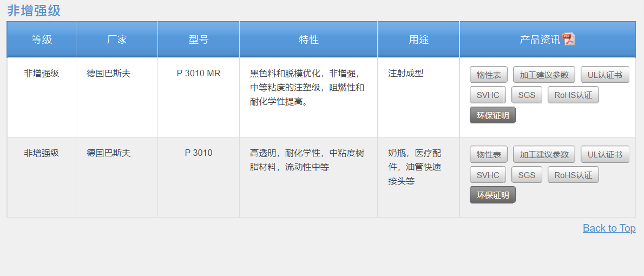Image resolution: width=644 pixels, height=276 pixels.
Task: Open 物性表 for P 3010 MR
Action: click(x=489, y=75)
